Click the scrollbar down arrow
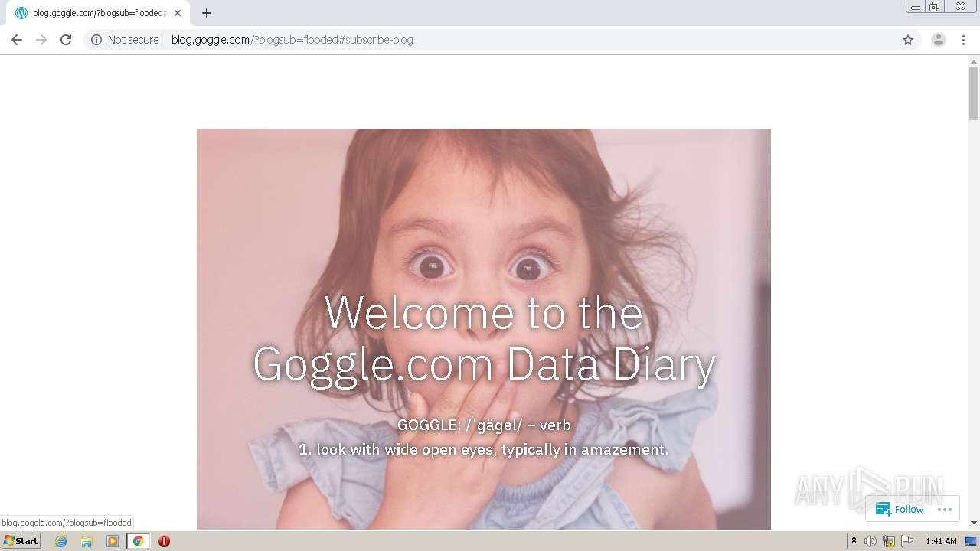The image size is (980, 551). [974, 523]
